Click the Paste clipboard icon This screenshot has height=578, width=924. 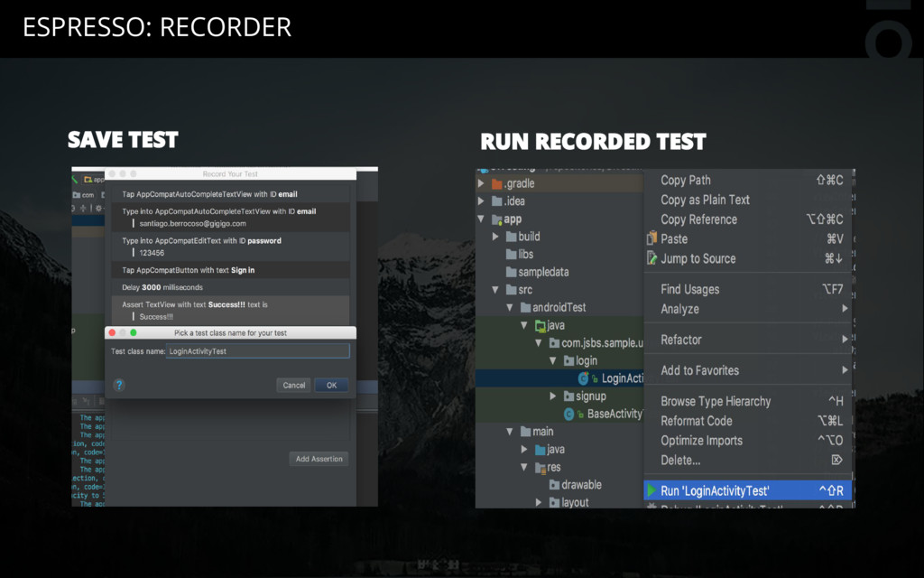coord(651,238)
